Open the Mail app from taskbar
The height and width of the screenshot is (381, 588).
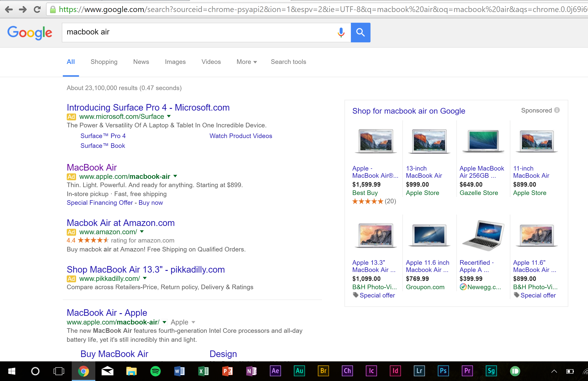pos(108,371)
